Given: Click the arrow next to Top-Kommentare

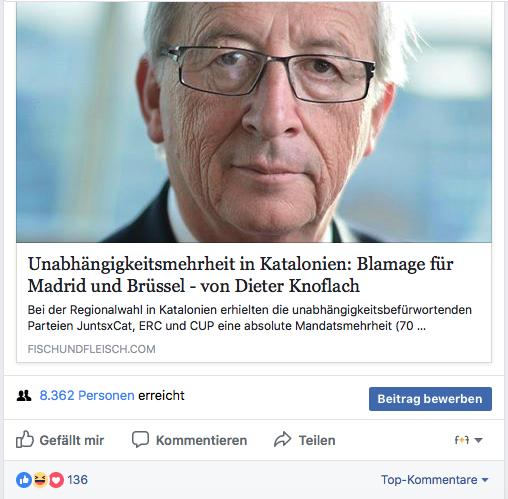Looking at the screenshot, I should [x=485, y=480].
